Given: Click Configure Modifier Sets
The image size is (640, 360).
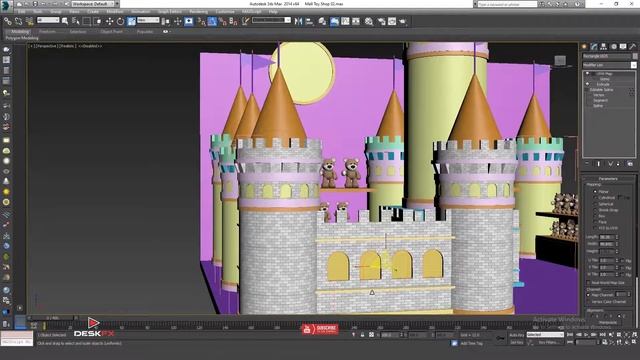Looking at the screenshot, I should [x=630, y=164].
